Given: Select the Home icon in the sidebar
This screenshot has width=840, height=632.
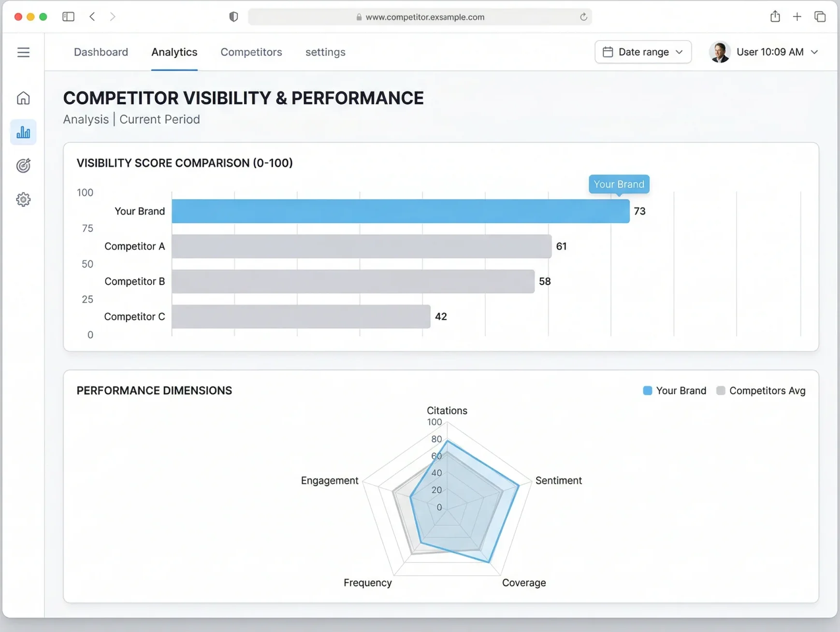Looking at the screenshot, I should point(23,98).
